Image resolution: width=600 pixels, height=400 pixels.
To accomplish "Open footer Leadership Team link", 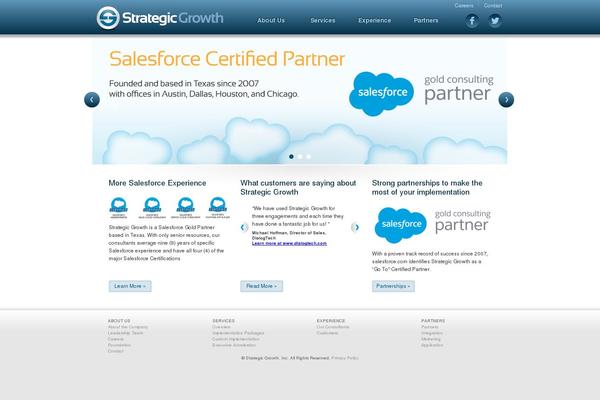I will [126, 333].
